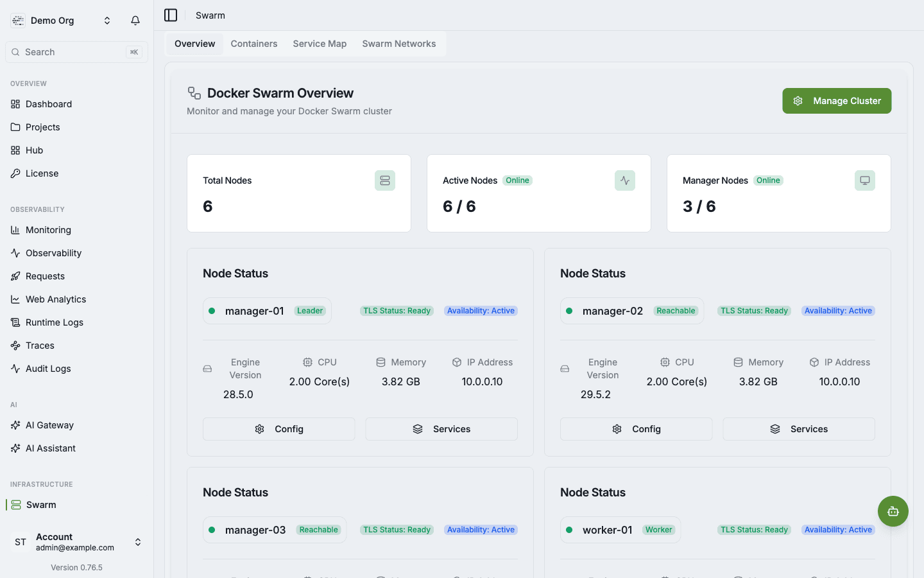The width and height of the screenshot is (924, 578).
Task: Open the Demo Org switcher
Action: (x=62, y=21)
